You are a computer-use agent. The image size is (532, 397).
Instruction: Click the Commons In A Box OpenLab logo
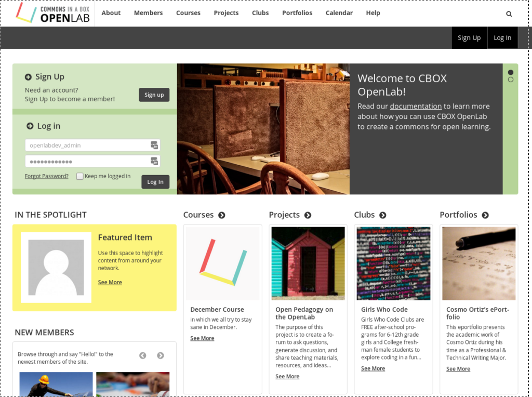point(52,13)
